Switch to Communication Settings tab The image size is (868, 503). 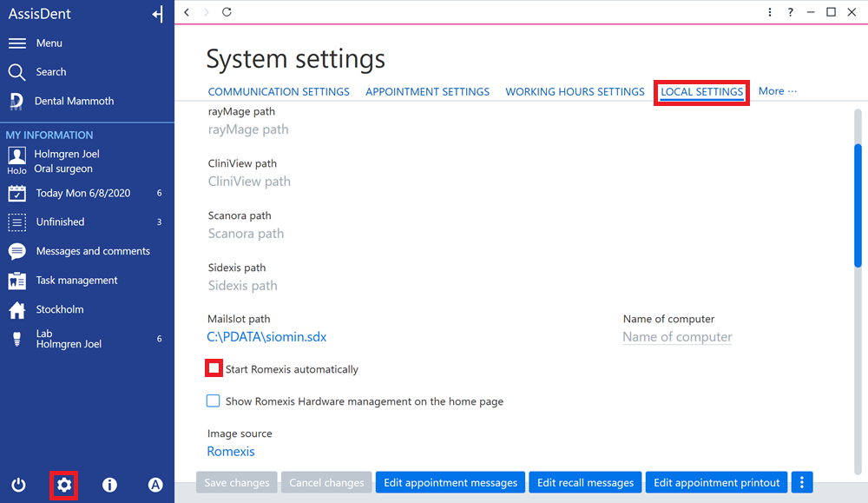pyautogui.click(x=279, y=92)
